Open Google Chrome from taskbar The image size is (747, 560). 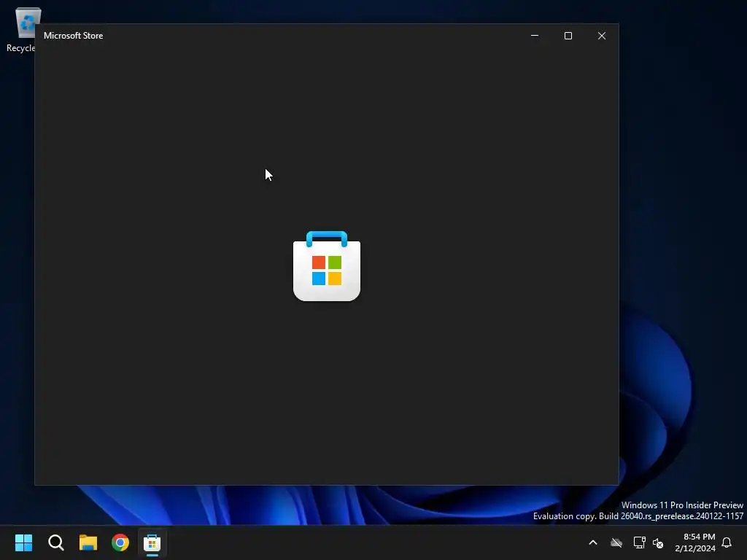[120, 542]
